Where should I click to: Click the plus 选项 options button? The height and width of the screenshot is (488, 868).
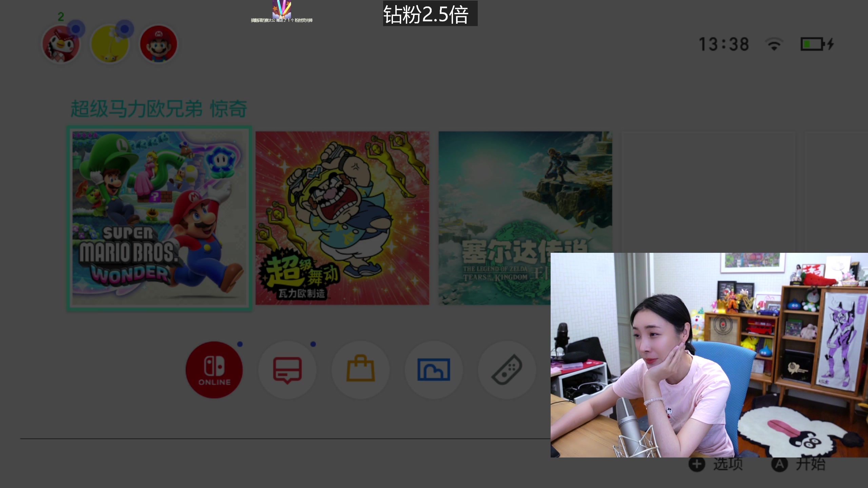click(x=715, y=464)
